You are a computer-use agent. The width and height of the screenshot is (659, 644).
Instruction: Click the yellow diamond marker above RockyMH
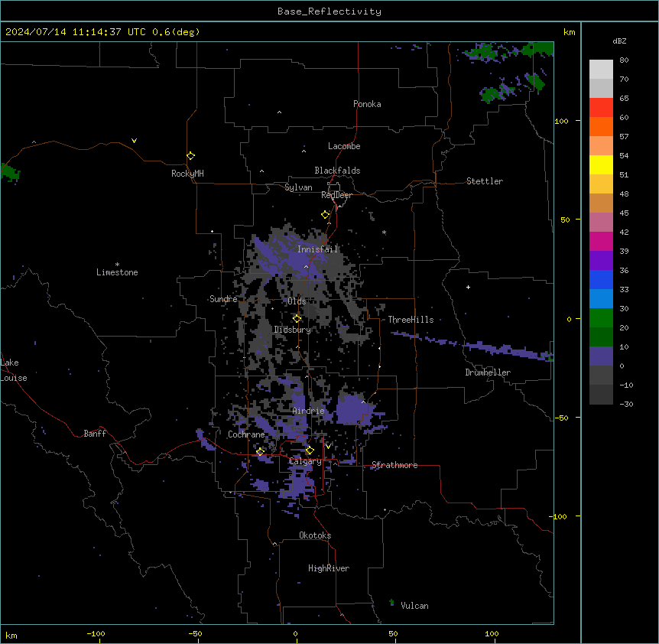pyautogui.click(x=190, y=156)
